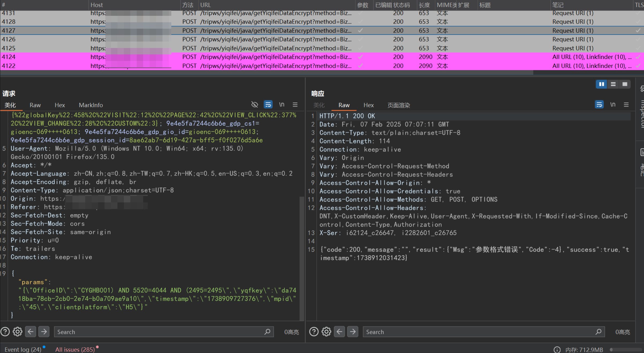Sort history by 笔记 column
This screenshot has width=644, height=353.
coord(591,5)
